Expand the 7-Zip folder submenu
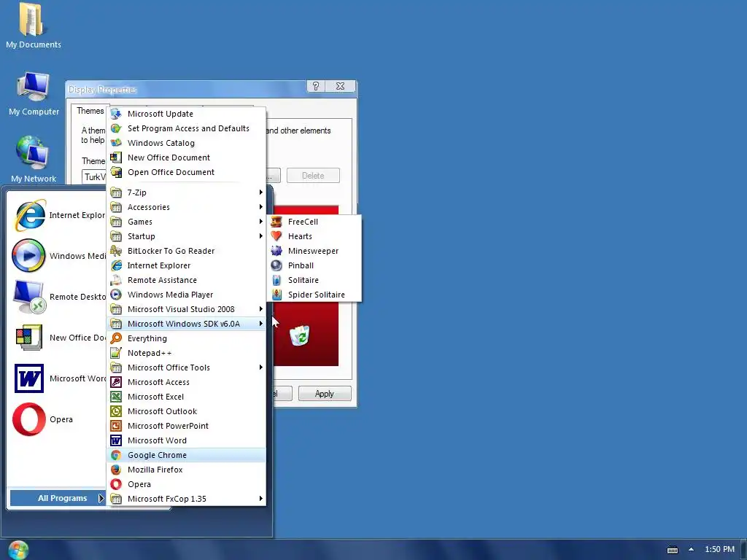747x560 pixels. [x=186, y=192]
